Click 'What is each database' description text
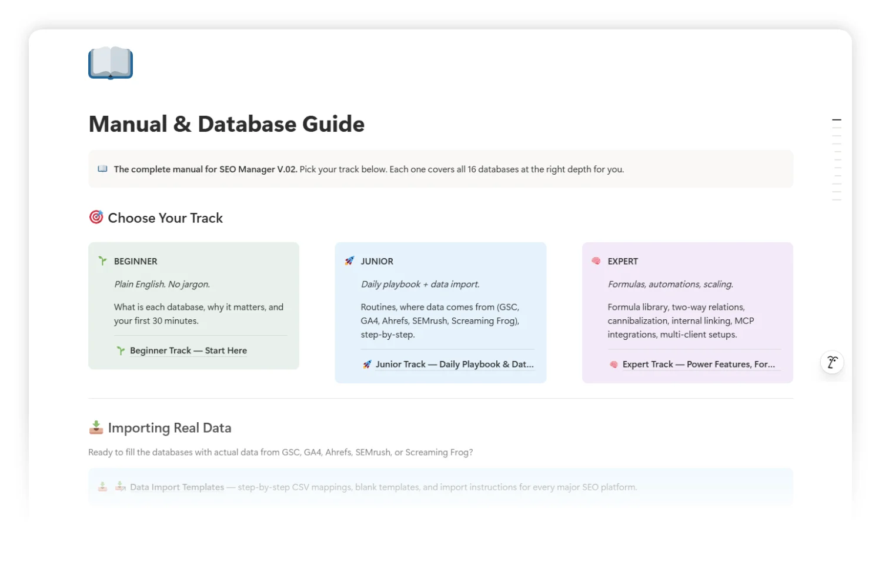 tap(199, 314)
